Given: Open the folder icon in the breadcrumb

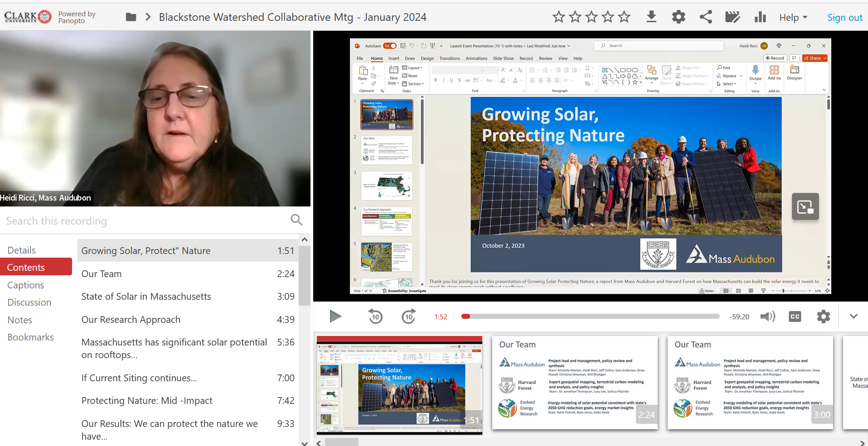Looking at the screenshot, I should pyautogui.click(x=131, y=17).
